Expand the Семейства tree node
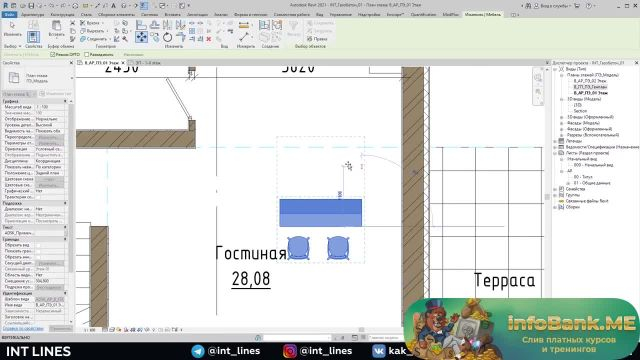640x360 pixels. (555, 189)
